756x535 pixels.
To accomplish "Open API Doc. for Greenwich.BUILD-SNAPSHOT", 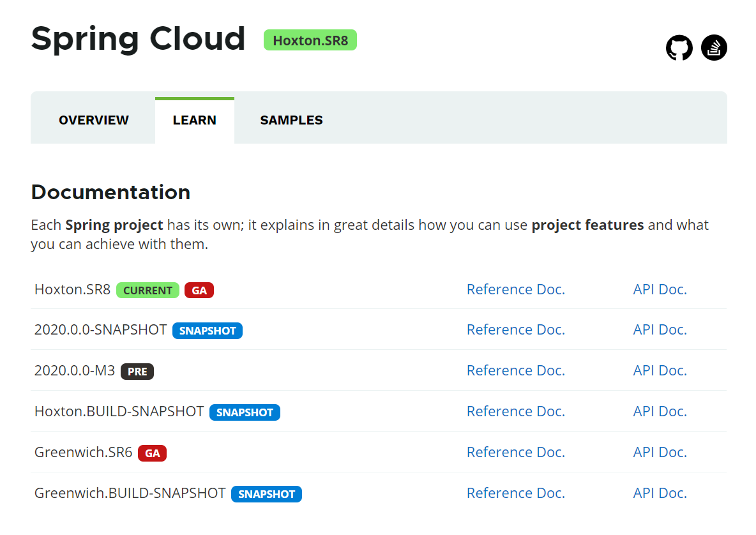I will (660, 493).
